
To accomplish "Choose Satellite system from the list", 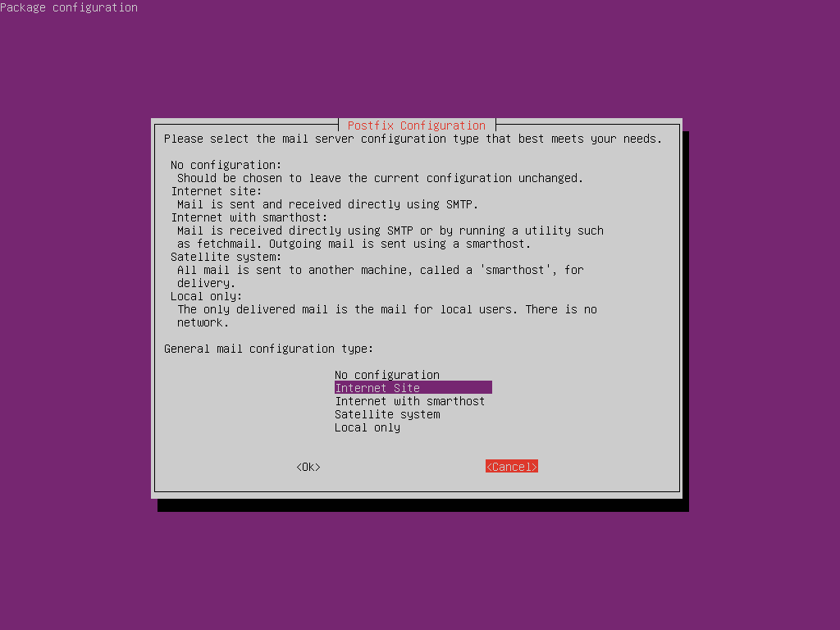I will pos(387,414).
